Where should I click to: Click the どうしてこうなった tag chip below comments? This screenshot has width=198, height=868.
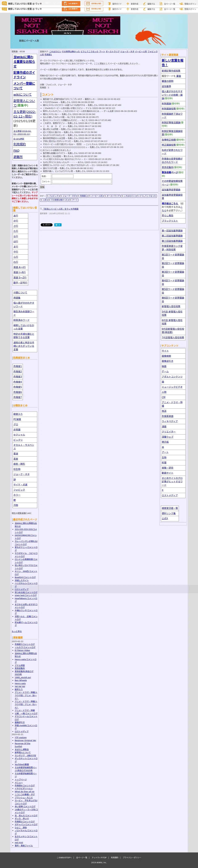coord(147,196)
